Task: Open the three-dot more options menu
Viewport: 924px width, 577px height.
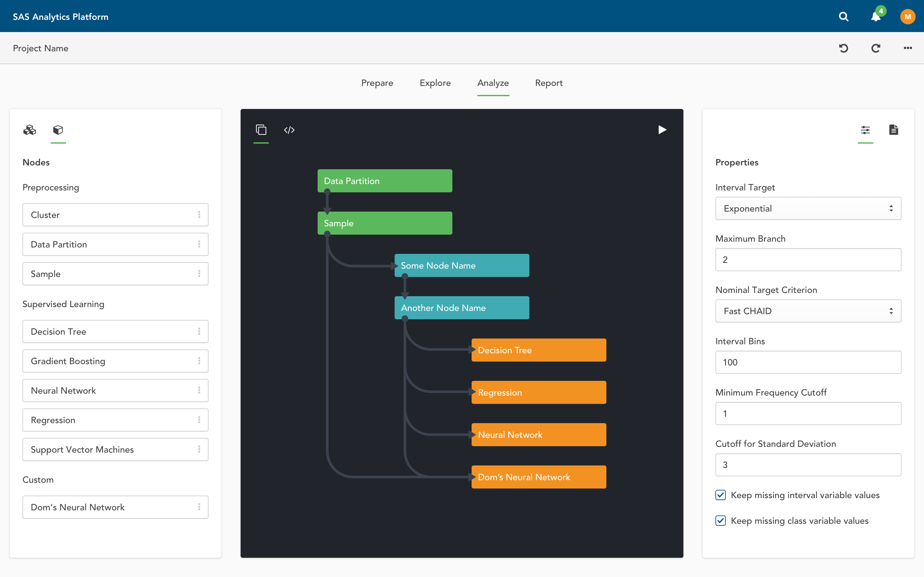Action: point(908,48)
